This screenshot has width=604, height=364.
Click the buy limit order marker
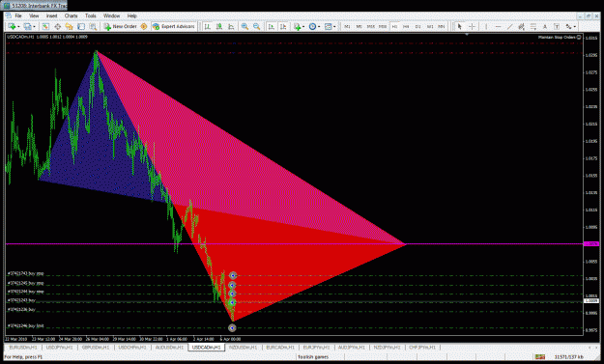coord(232,328)
